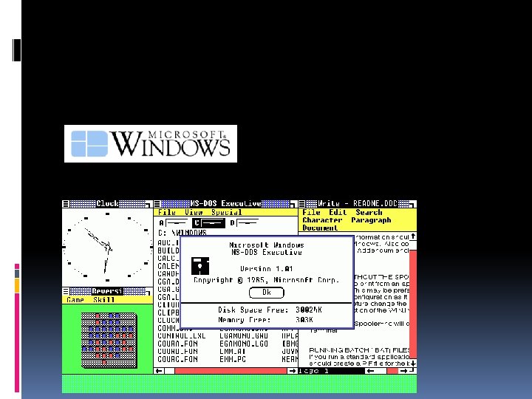Click the Clock window zoom box icon

pyautogui.click(x=149, y=204)
